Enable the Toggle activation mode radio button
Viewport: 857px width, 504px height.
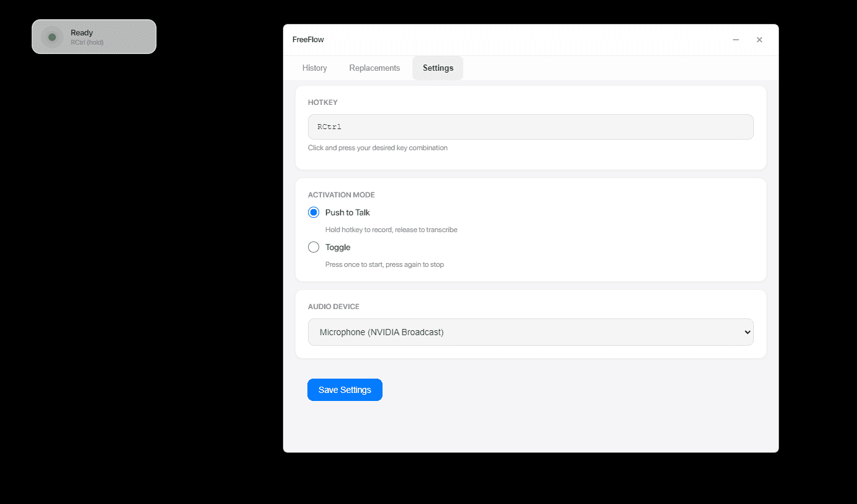pos(314,247)
